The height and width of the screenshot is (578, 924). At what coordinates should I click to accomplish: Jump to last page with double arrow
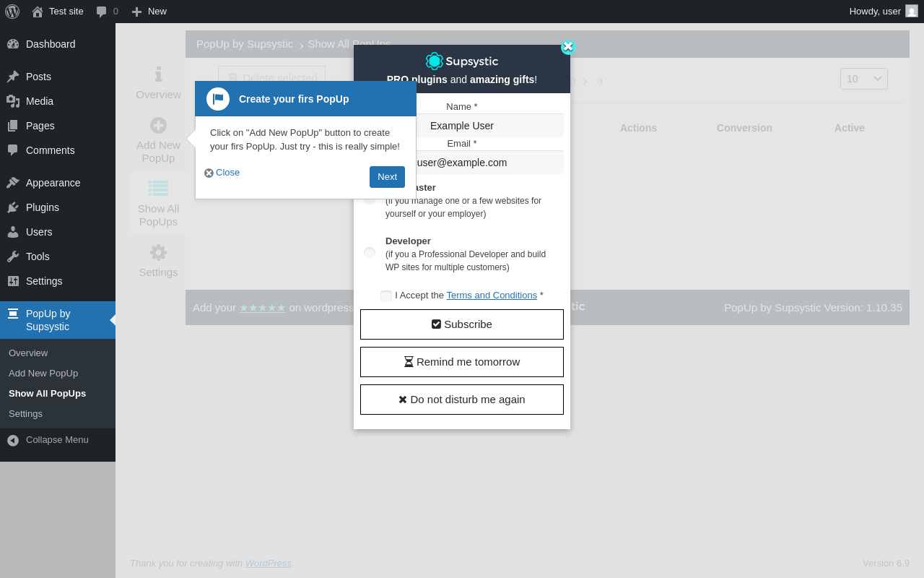click(600, 82)
